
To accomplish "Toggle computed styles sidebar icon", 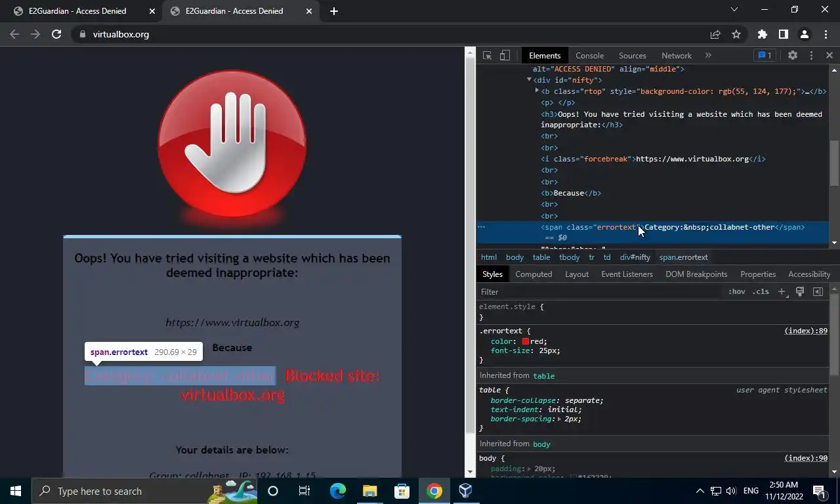I will (818, 292).
